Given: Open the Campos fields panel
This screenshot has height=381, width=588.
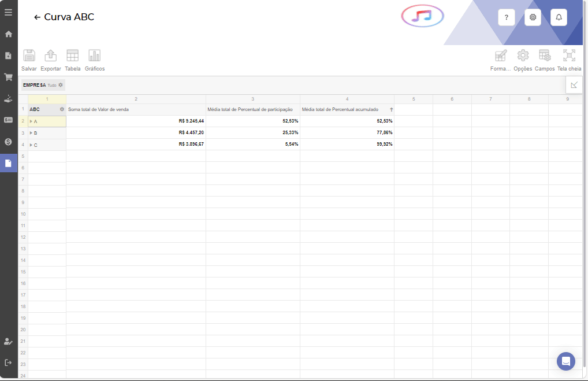Looking at the screenshot, I should [545, 56].
